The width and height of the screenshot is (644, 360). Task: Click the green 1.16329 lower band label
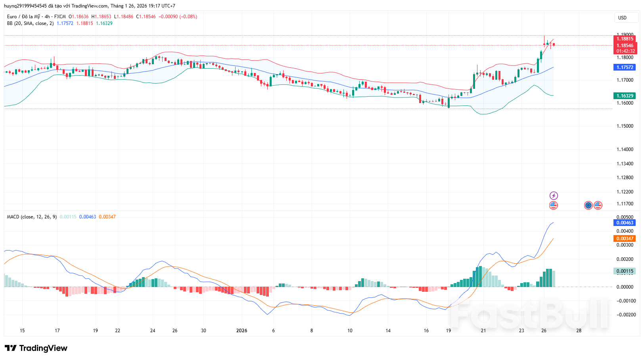coord(625,96)
